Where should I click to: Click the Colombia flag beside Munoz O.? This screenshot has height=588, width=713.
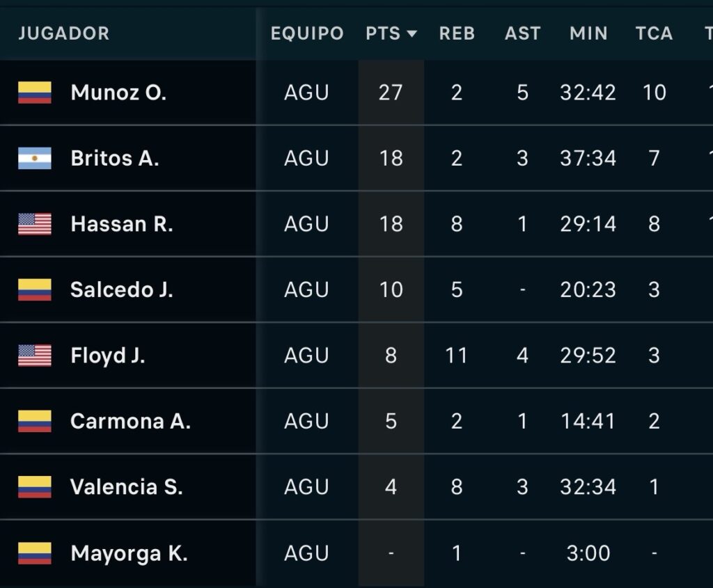(35, 93)
